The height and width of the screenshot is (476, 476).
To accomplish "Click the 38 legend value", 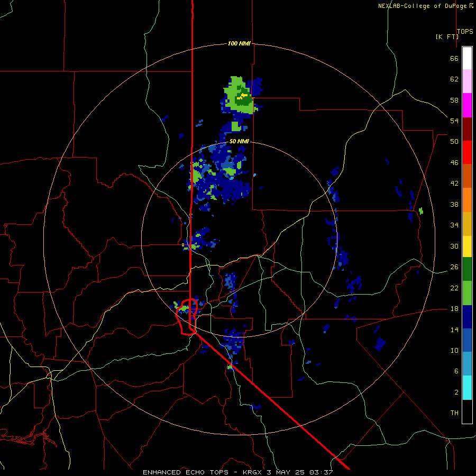I will [454, 204].
